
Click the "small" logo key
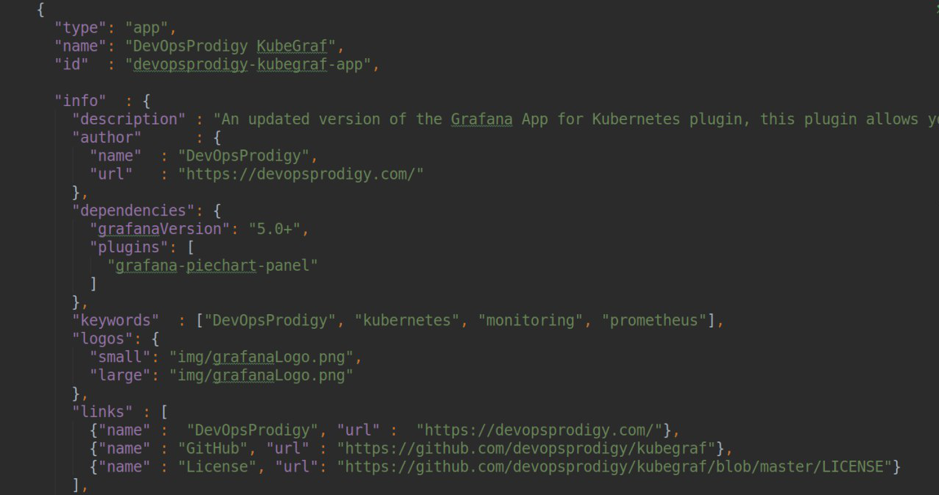point(120,357)
